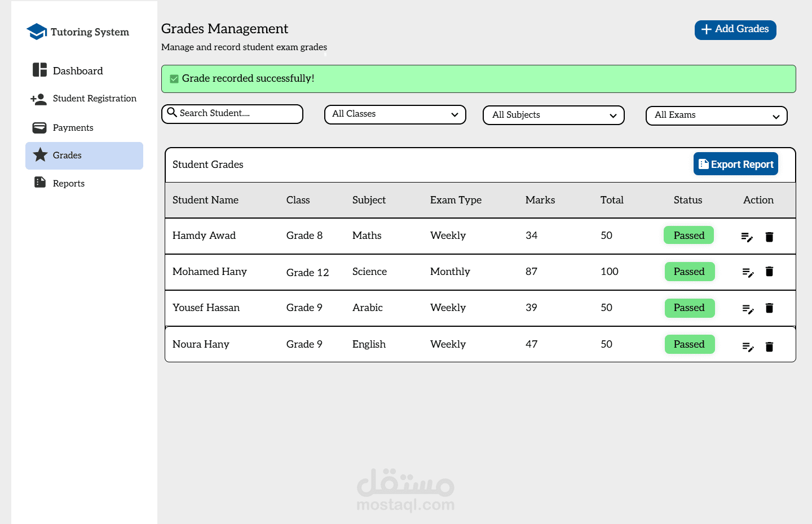This screenshot has width=812, height=524.
Task: Click the Export Report button
Action: (x=736, y=164)
